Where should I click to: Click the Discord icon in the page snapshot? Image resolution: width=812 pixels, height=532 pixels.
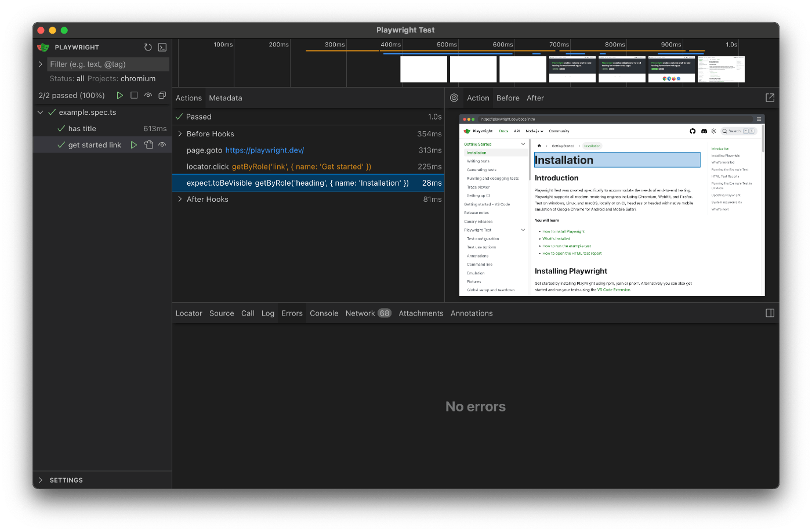704,131
